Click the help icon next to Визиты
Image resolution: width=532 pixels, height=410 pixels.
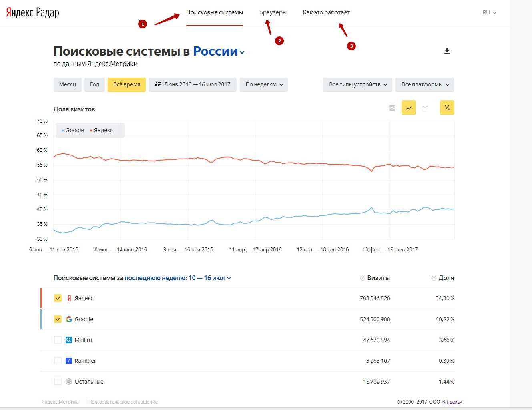coord(362,278)
